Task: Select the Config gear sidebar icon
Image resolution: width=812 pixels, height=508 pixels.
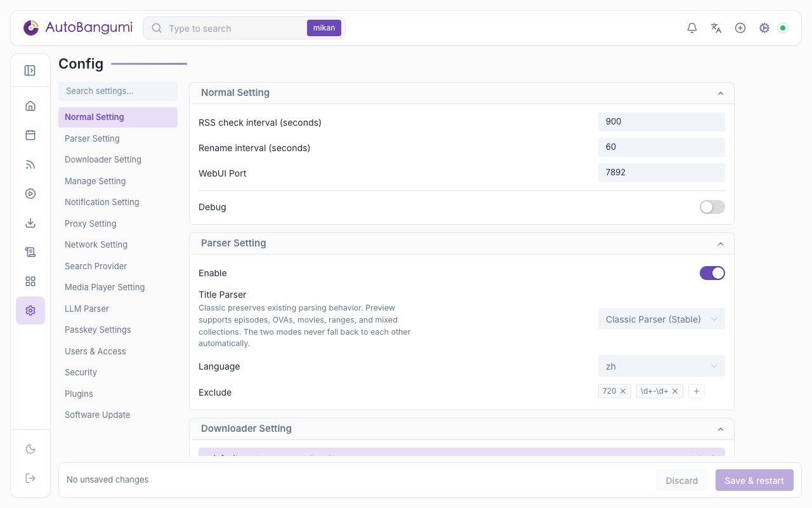Action: (30, 311)
